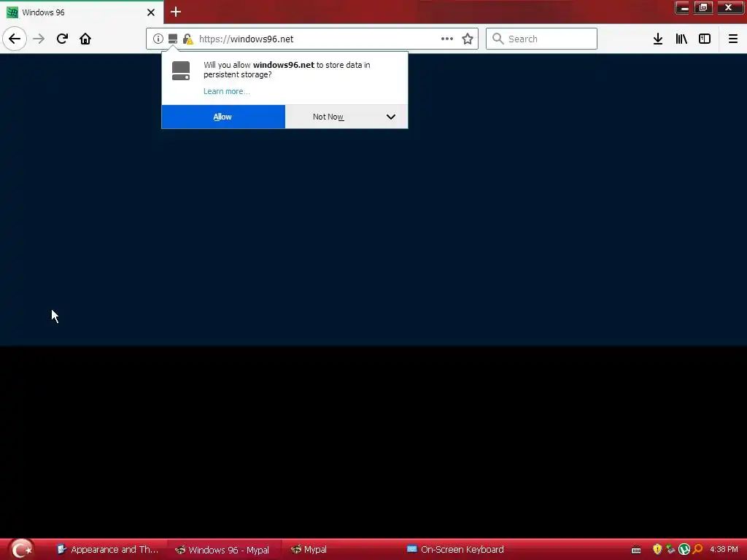
Task: Minimize the Mypal browser window
Action: click(x=683, y=7)
